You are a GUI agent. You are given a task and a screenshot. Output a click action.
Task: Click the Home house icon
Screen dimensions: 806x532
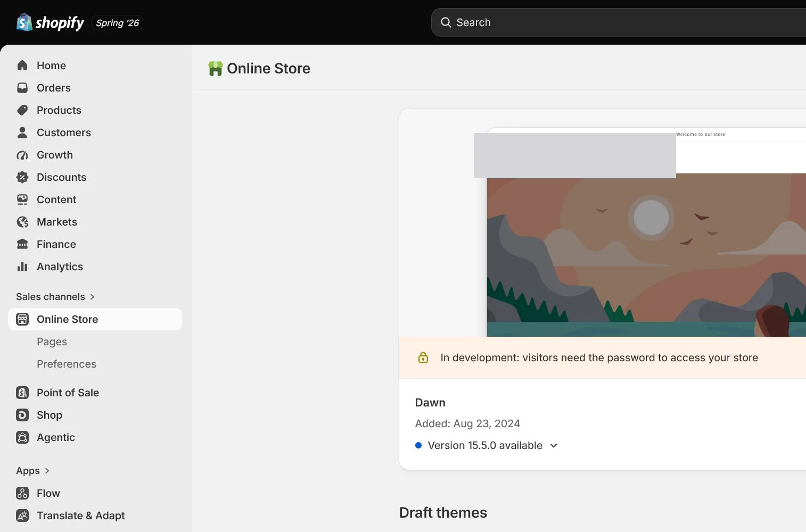[x=22, y=65]
